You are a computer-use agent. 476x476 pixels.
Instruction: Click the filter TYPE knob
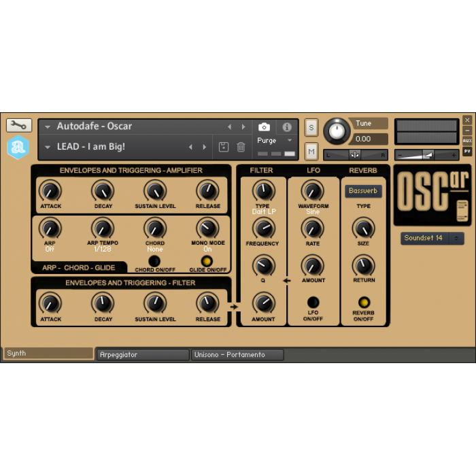(x=264, y=191)
